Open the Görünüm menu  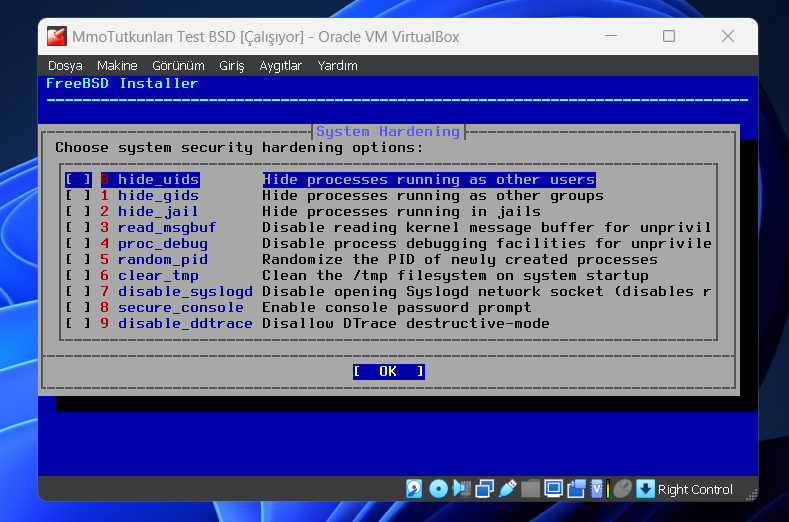tap(178, 66)
